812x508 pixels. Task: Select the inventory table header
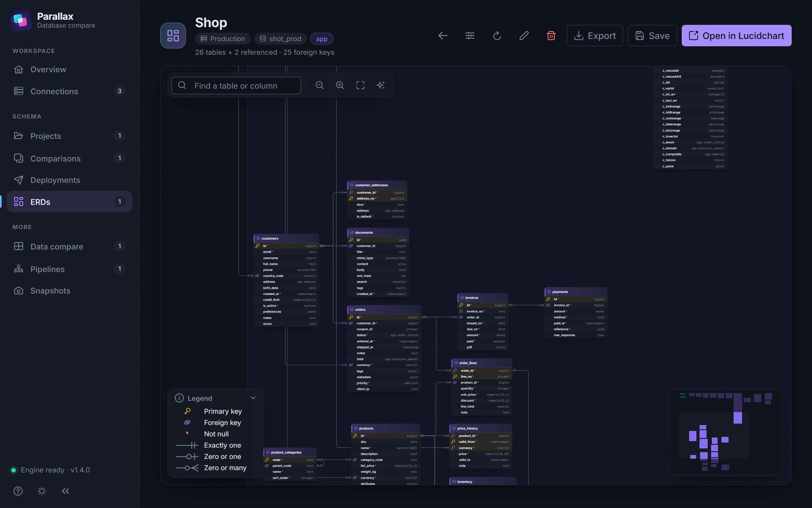(x=483, y=482)
